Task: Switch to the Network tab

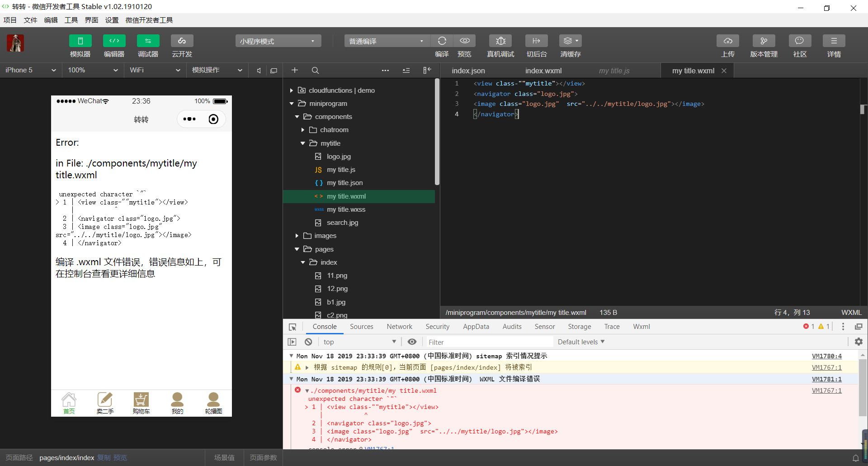Action: tap(399, 327)
